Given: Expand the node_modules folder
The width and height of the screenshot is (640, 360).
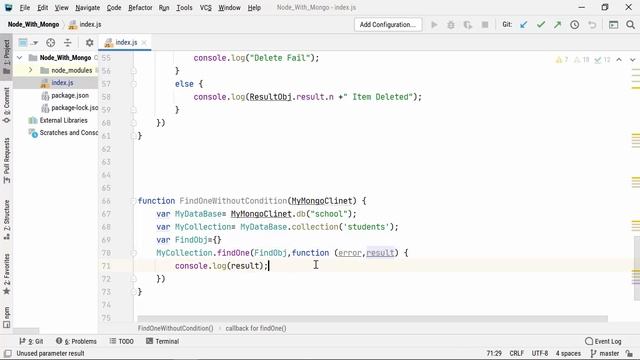Looking at the screenshot, I should coord(30,70).
